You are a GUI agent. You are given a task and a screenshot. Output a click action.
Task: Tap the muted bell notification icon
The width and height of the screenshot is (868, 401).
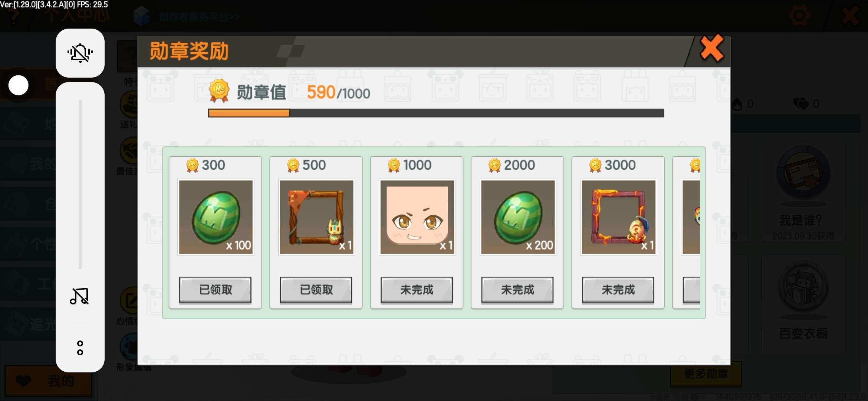click(x=80, y=53)
